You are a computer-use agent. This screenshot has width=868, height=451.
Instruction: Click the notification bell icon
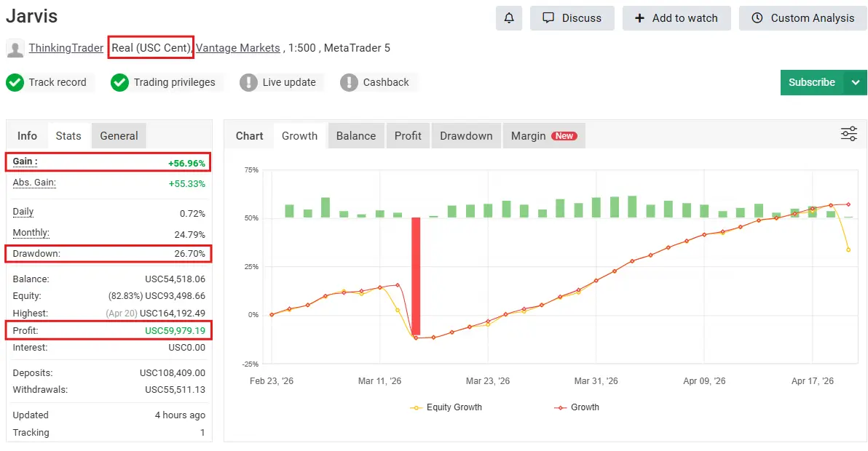coord(509,18)
